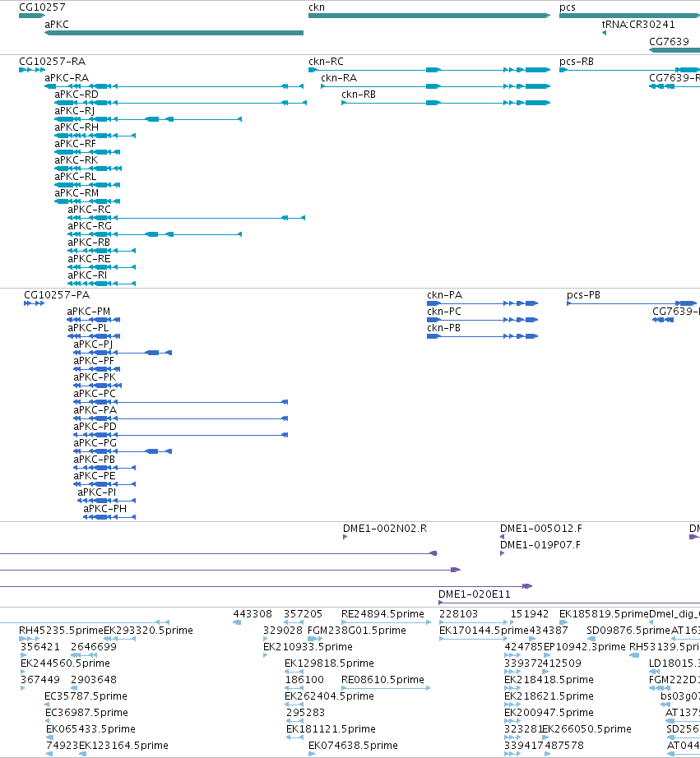
Task: Click the DME1-020E11 BAC label
Action: pos(475,594)
